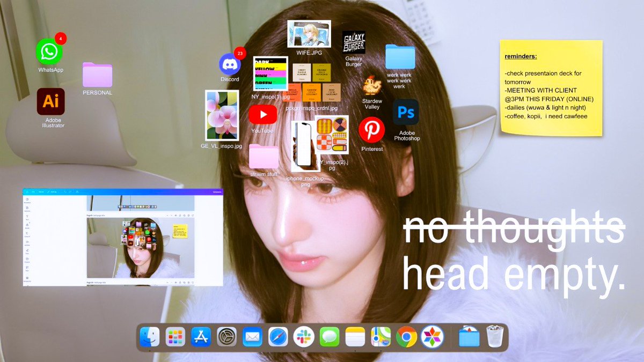Click the 'dailies (wuwa & light n night)' line

pos(545,107)
